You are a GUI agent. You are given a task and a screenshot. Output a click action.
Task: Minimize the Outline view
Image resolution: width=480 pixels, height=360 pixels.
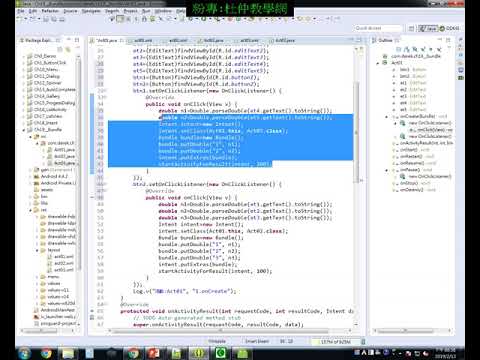[x=440, y=40]
